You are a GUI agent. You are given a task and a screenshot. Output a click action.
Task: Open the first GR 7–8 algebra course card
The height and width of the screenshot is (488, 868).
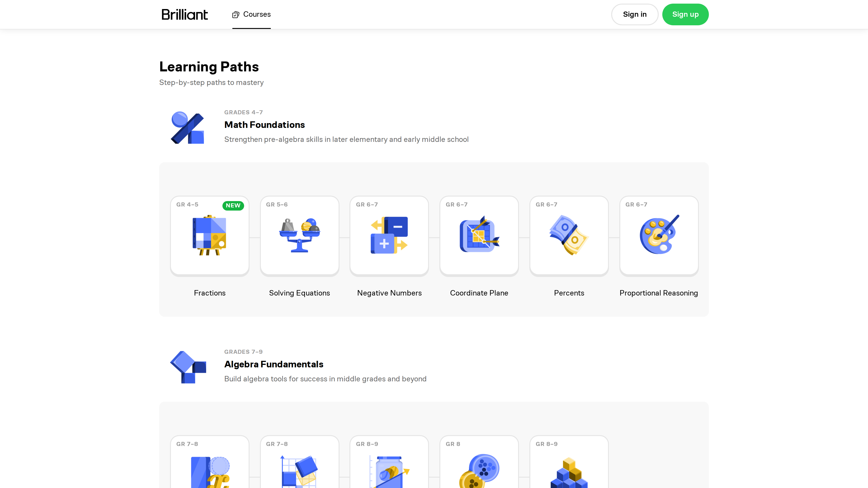tap(210, 462)
